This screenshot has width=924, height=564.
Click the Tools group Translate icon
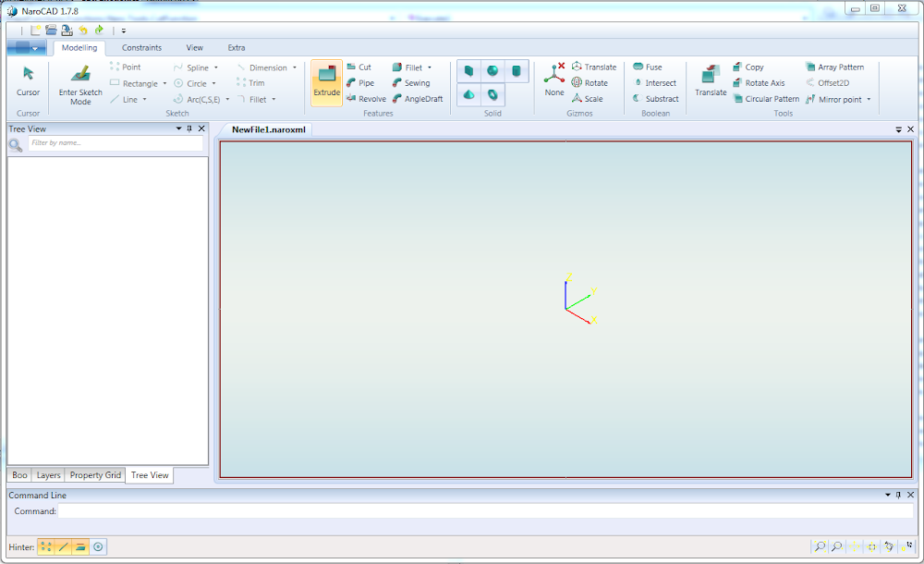click(x=711, y=74)
